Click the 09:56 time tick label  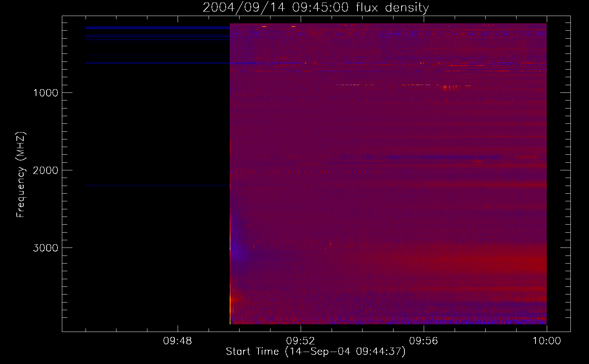click(x=423, y=341)
